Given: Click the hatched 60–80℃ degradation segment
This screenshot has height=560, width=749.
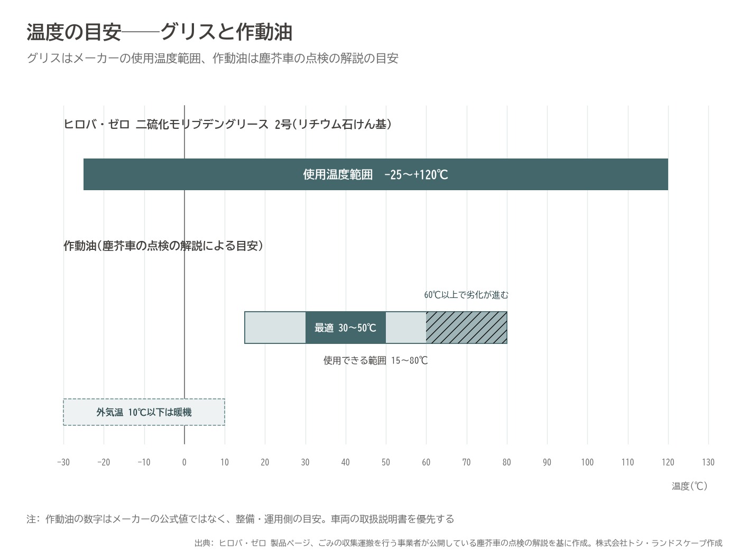Looking at the screenshot, I should pos(467,328).
